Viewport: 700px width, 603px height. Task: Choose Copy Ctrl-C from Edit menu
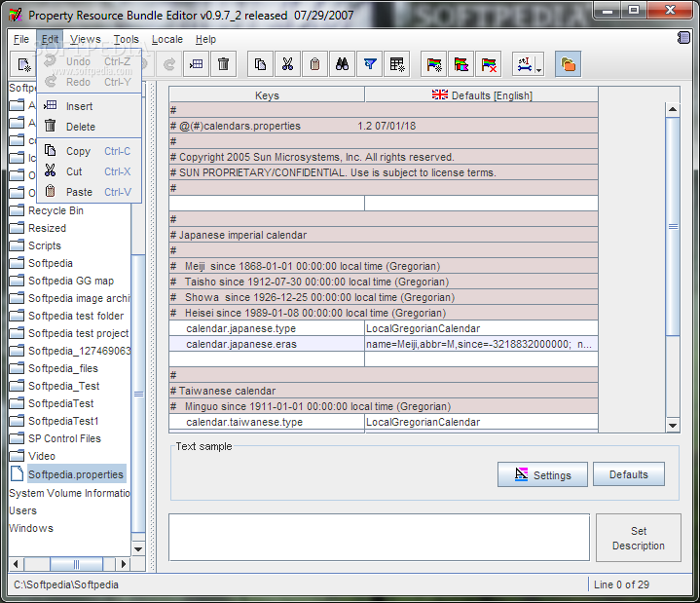90,151
